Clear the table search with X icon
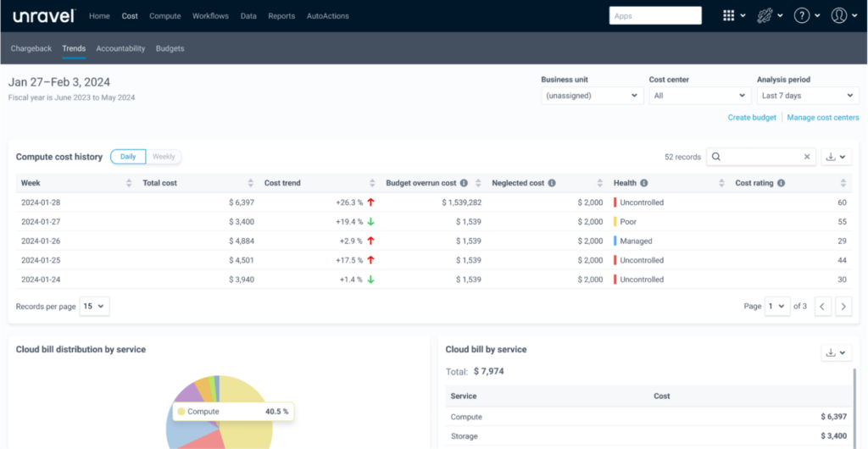The image size is (868, 449). click(x=807, y=157)
